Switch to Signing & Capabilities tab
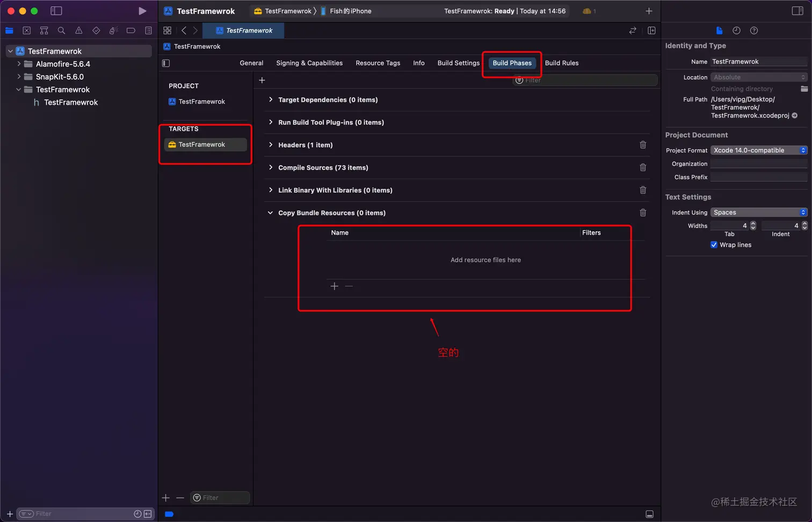 click(309, 63)
